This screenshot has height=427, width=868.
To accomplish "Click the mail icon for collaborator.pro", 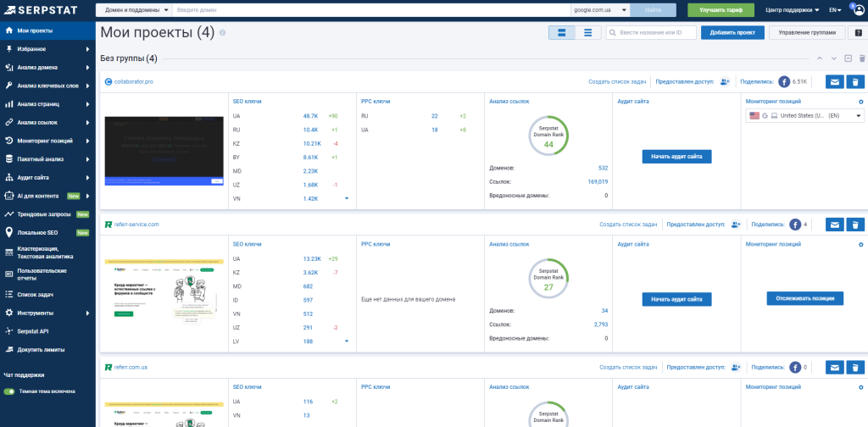I will coord(835,81).
